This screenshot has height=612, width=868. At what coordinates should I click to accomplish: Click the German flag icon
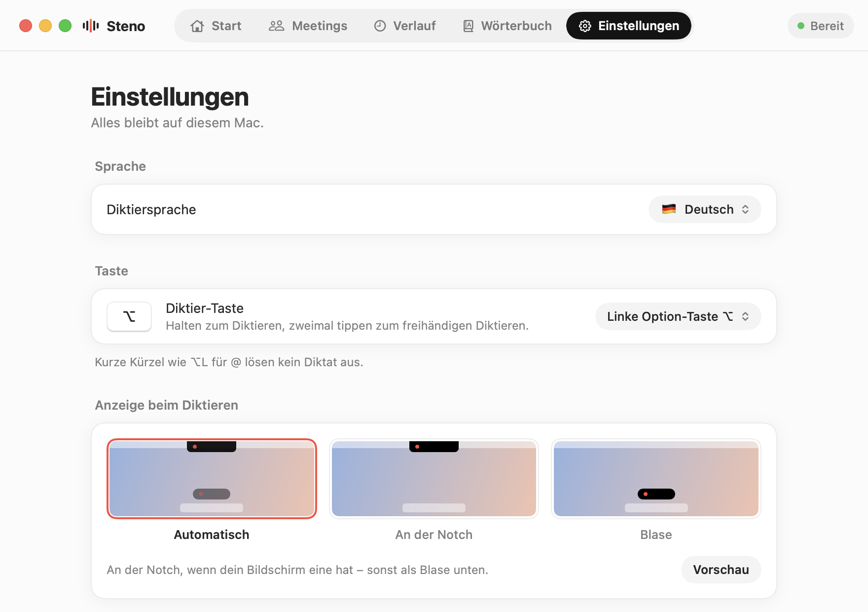(669, 209)
